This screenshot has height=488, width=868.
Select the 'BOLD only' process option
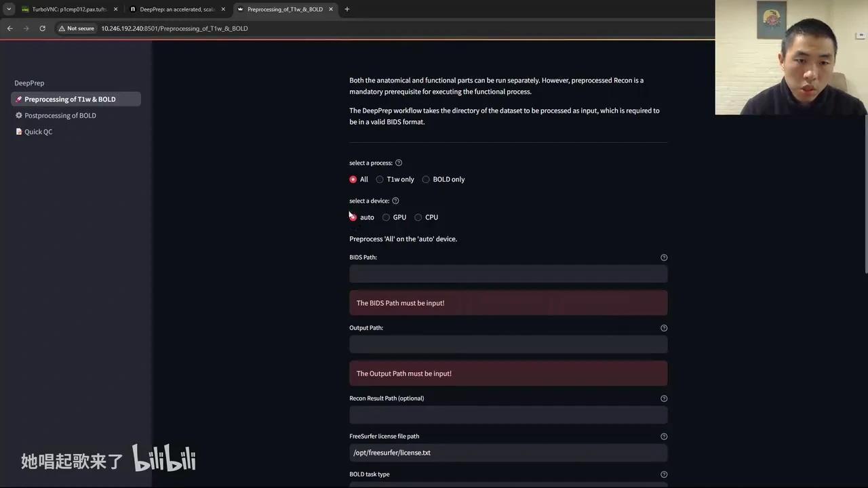click(425, 179)
